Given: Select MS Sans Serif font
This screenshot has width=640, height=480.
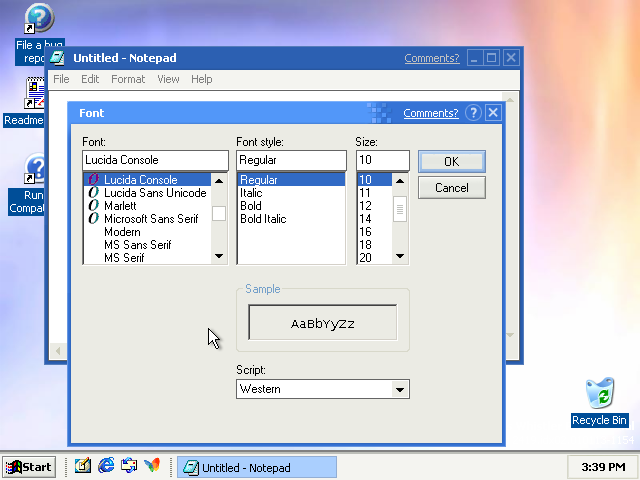Looking at the screenshot, I should (147, 245).
